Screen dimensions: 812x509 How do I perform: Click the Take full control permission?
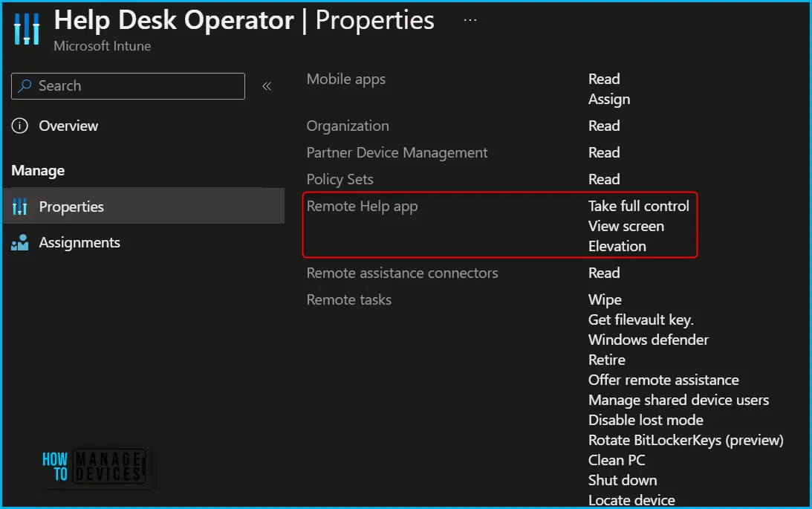tap(638, 206)
